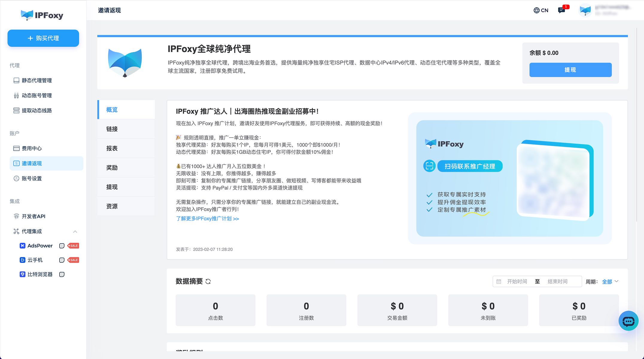Refresh the 数据摘要 data
Screen dimensions: 644x359
[208, 282]
